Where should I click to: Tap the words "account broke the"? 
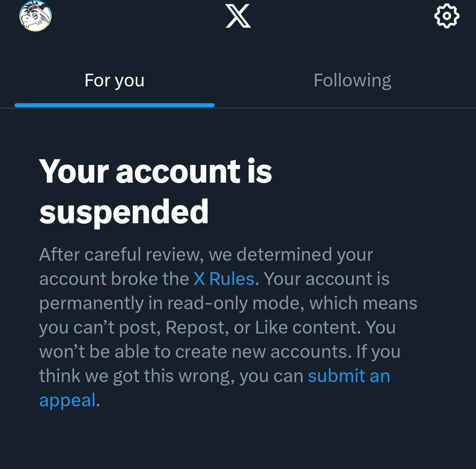(x=114, y=279)
